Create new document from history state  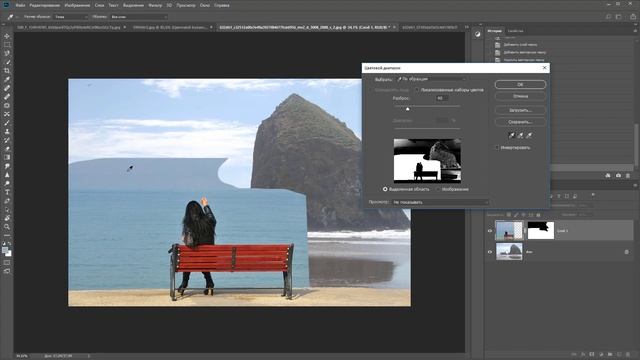pos(608,176)
